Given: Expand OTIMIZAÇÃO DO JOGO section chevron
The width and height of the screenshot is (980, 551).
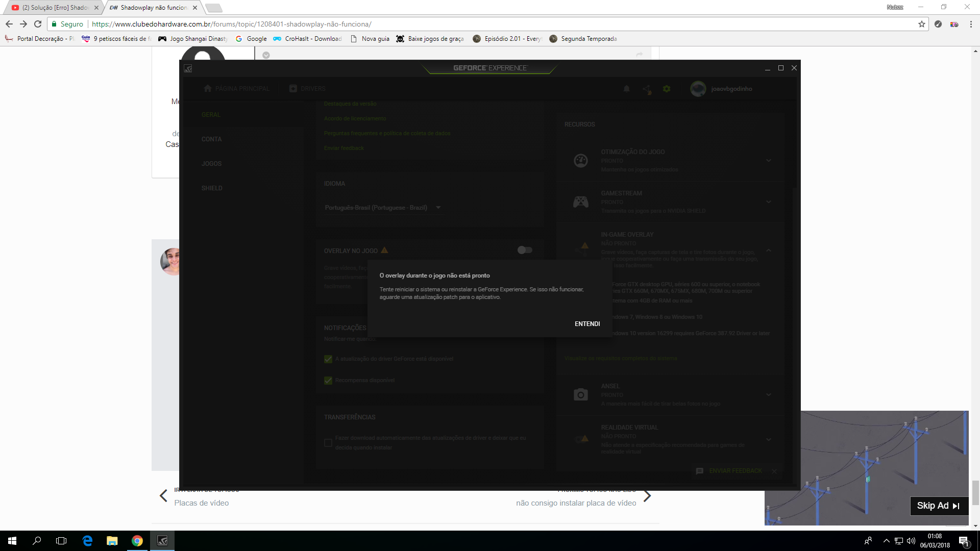Looking at the screenshot, I should point(768,161).
